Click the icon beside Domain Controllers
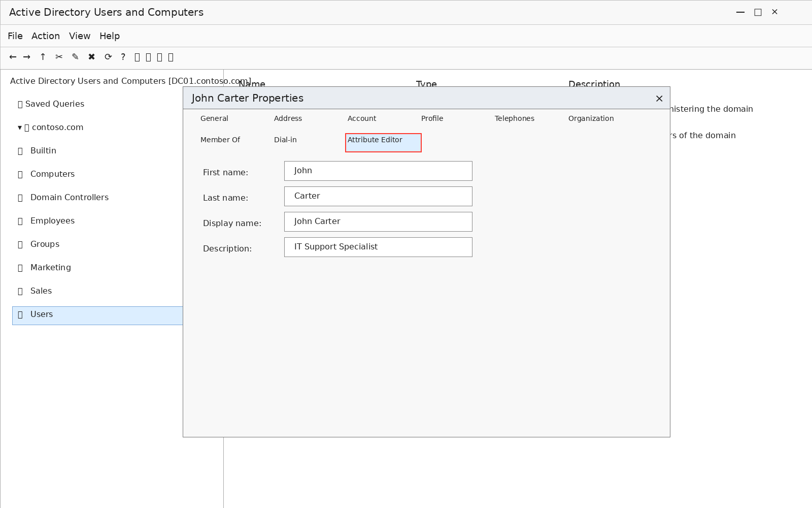Viewport: 812px width, 508px height. [20, 198]
